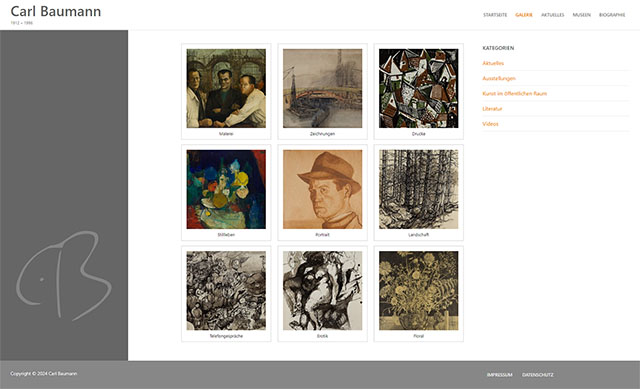Open the Aktuelles menu item in header

553,15
